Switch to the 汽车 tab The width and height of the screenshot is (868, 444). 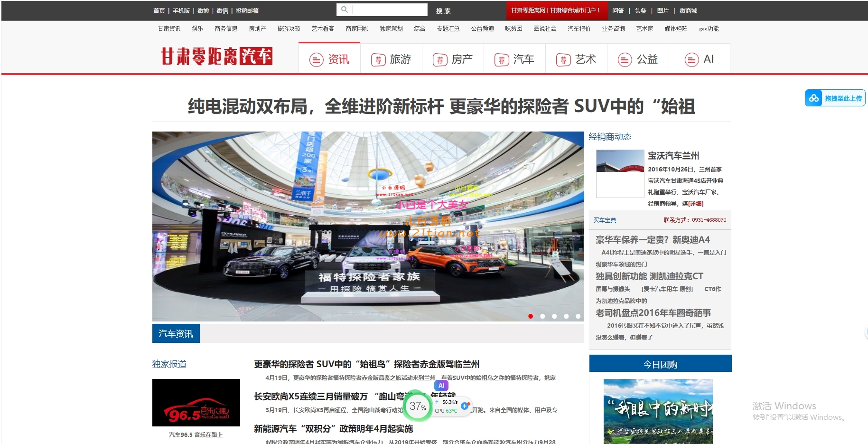tap(514, 59)
